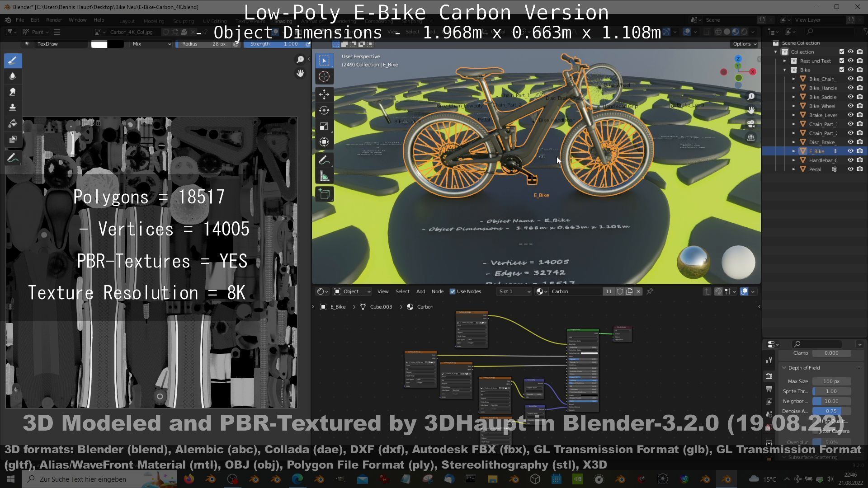Image resolution: width=868 pixels, height=488 pixels.
Task: Open the Output properties tab
Action: (769, 389)
